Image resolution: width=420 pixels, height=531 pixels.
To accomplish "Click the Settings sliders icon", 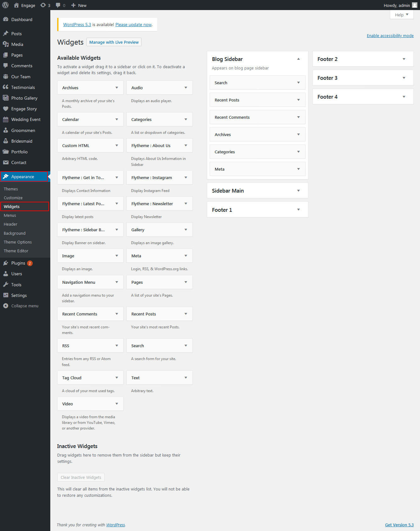I will pos(6,295).
